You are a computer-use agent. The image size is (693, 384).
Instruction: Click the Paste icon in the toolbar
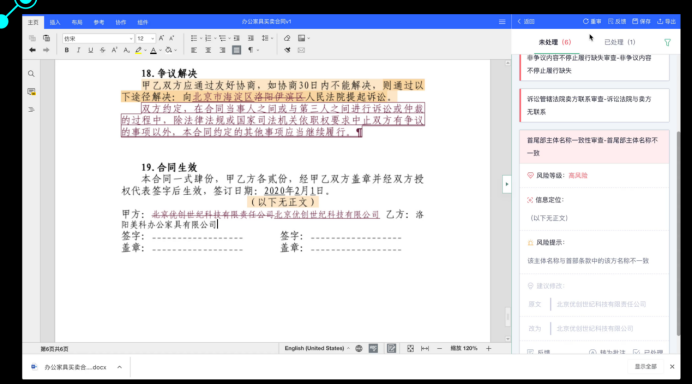coord(46,38)
